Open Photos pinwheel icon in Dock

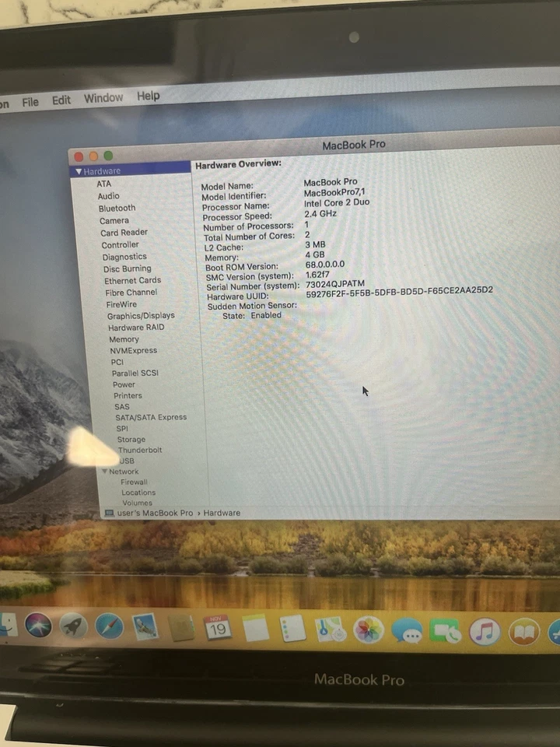[x=368, y=630]
